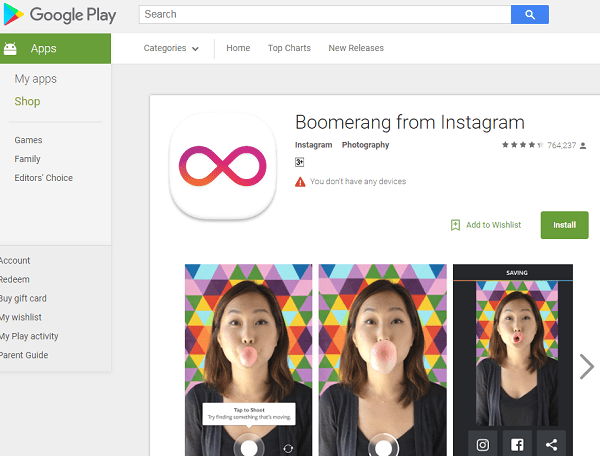
Task: Open the My Play activity link
Action: pyautogui.click(x=29, y=336)
